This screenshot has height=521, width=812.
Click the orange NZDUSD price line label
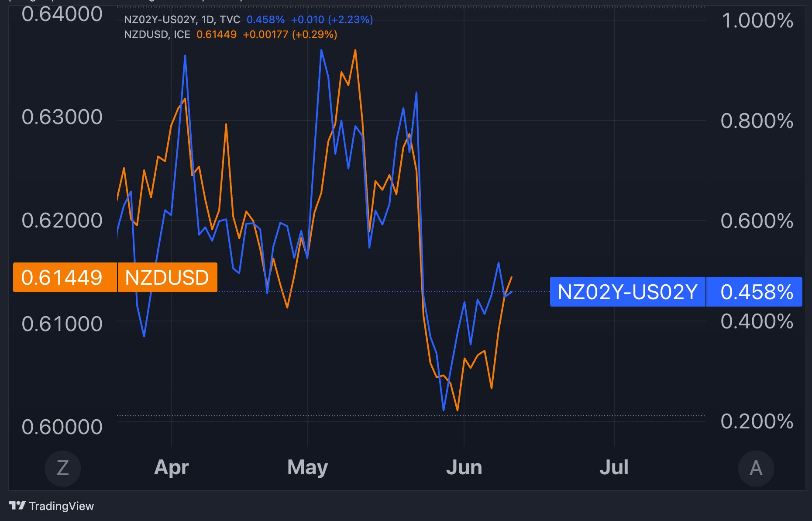pyautogui.click(x=167, y=278)
